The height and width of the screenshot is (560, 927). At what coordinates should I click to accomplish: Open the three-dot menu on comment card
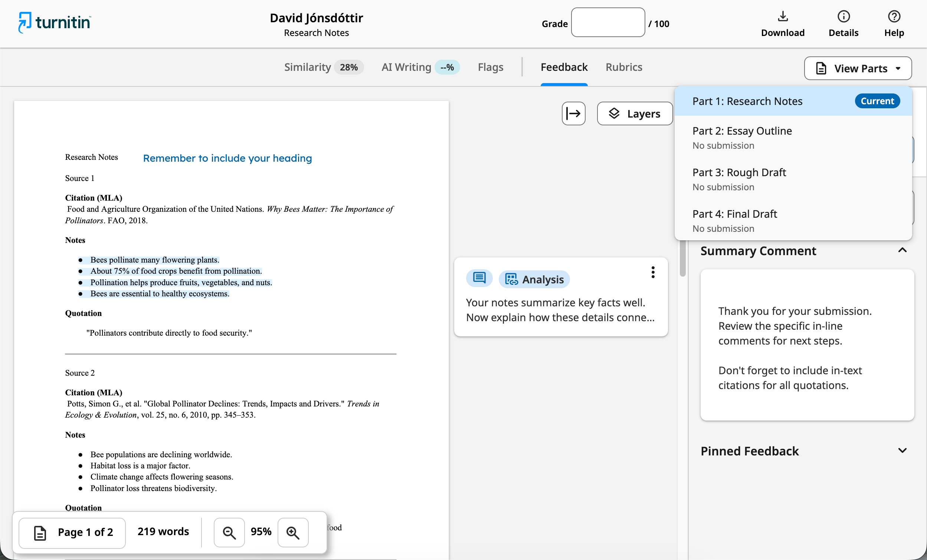[653, 272]
